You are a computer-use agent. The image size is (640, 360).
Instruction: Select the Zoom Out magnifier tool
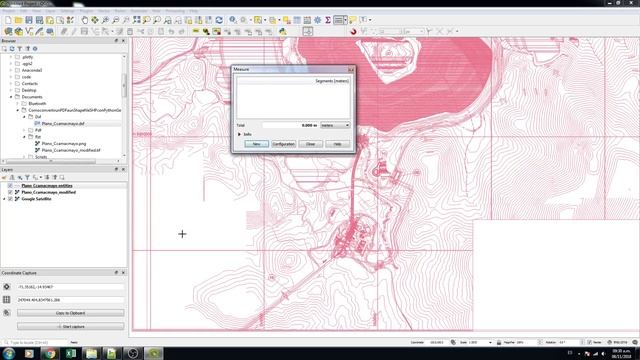tap(116, 20)
